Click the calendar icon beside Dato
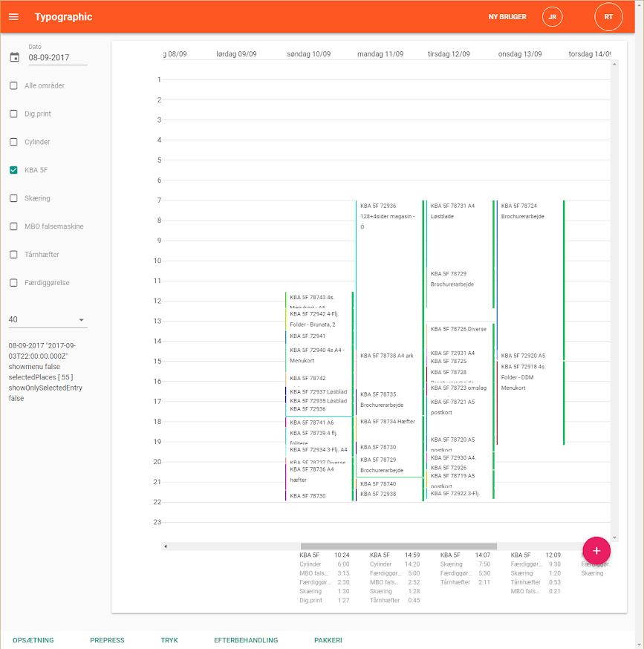The image size is (644, 649). pos(15,57)
